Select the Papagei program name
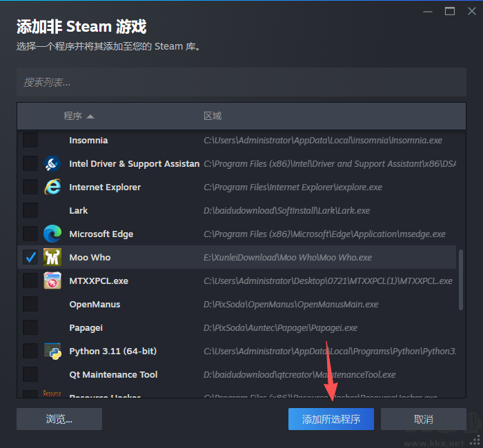483x448 pixels. point(86,328)
